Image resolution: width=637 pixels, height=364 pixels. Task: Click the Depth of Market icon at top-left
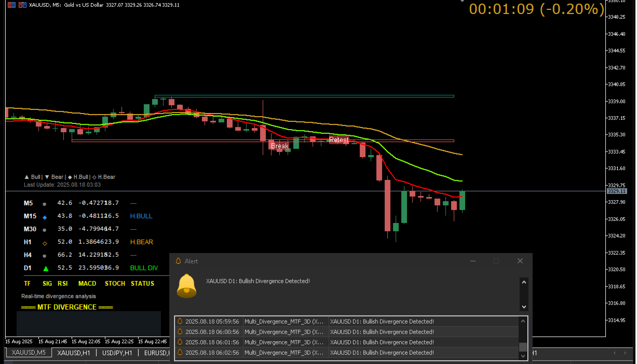point(11,5)
